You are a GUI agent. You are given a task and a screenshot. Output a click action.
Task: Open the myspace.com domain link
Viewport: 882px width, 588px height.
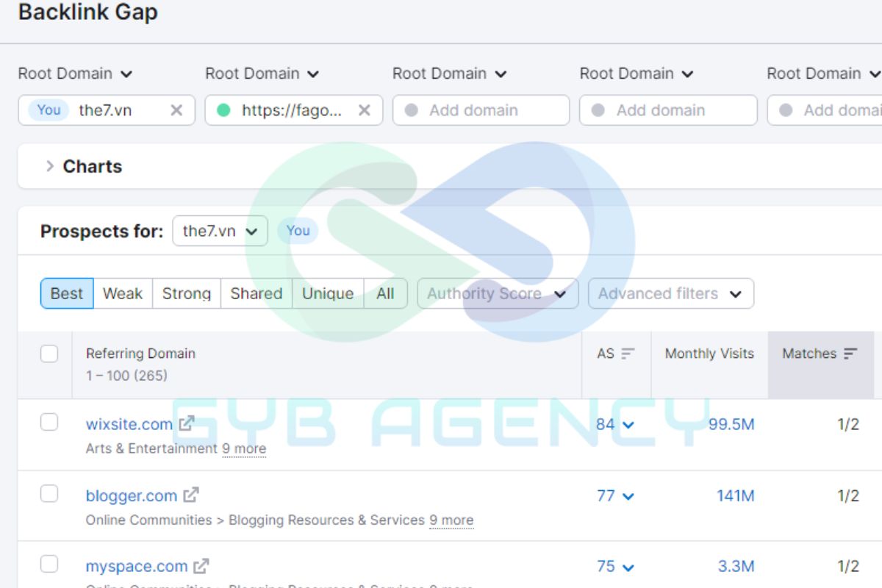click(137, 567)
